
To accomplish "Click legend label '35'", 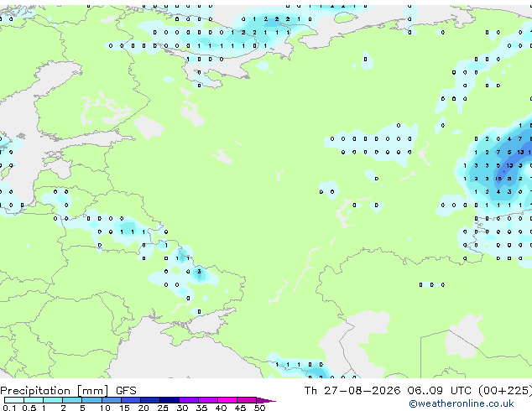I will [201, 408].
